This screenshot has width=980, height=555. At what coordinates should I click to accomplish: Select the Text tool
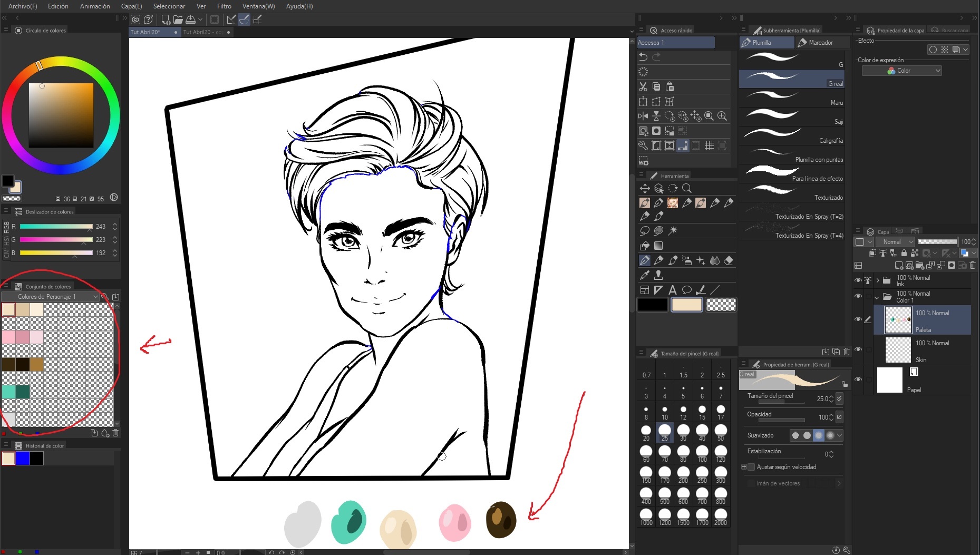click(672, 290)
